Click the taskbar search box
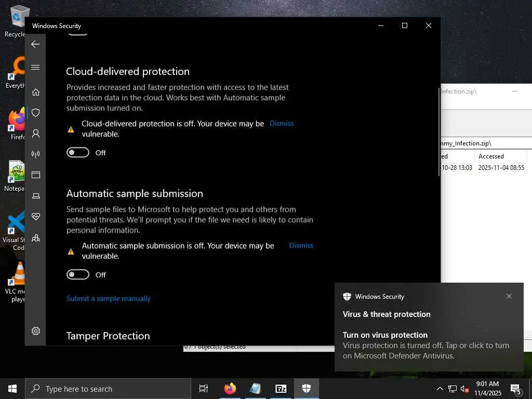 point(108,389)
